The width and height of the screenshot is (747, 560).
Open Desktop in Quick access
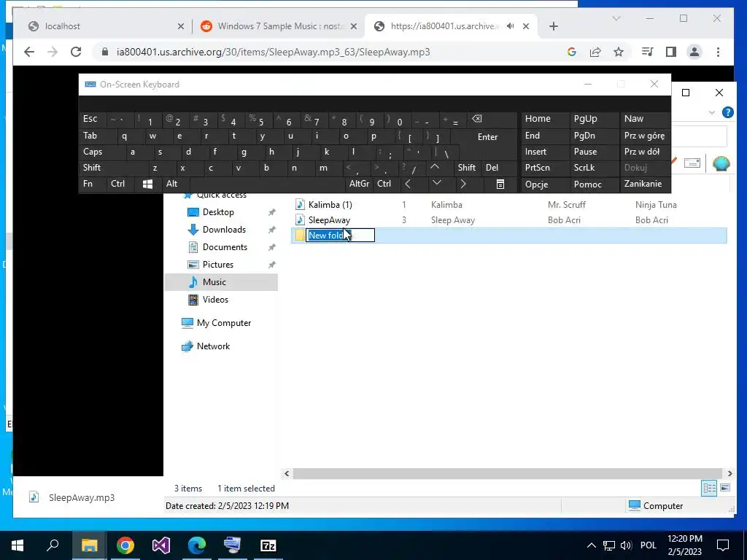click(218, 212)
